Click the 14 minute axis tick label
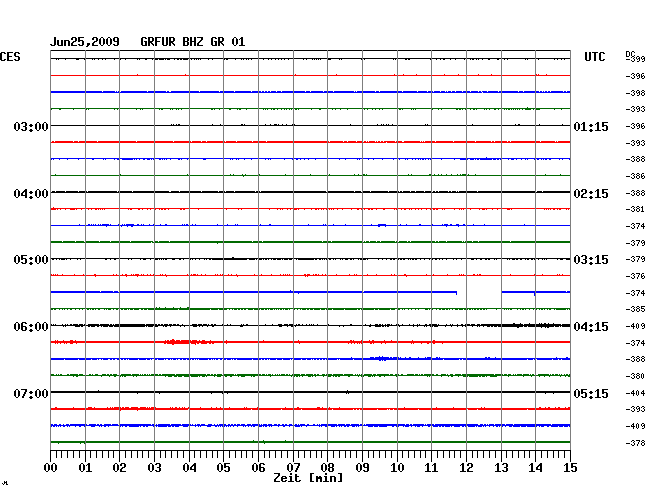 pos(535,468)
